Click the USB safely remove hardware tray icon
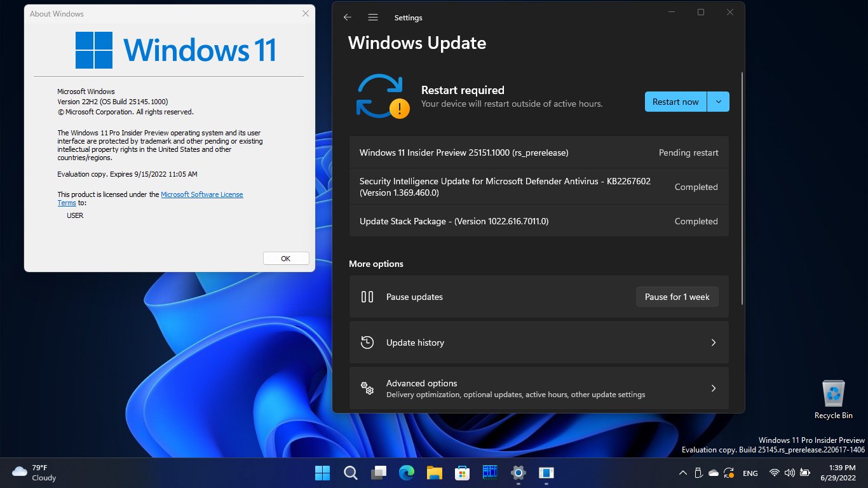The width and height of the screenshot is (868, 488). (x=698, y=473)
